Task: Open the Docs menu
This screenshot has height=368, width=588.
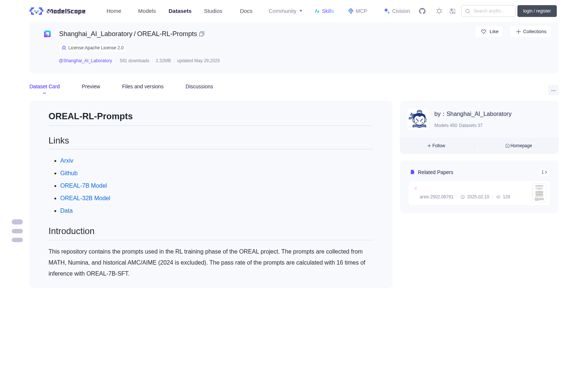Action: [246, 11]
